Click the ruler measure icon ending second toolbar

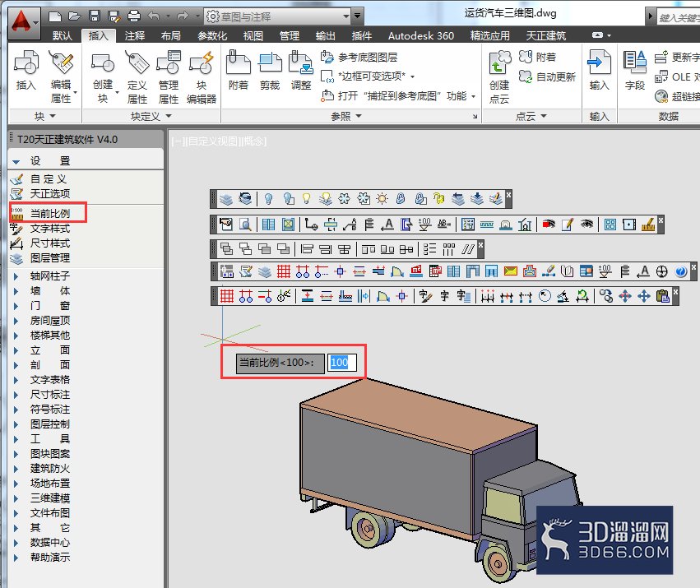(648, 225)
